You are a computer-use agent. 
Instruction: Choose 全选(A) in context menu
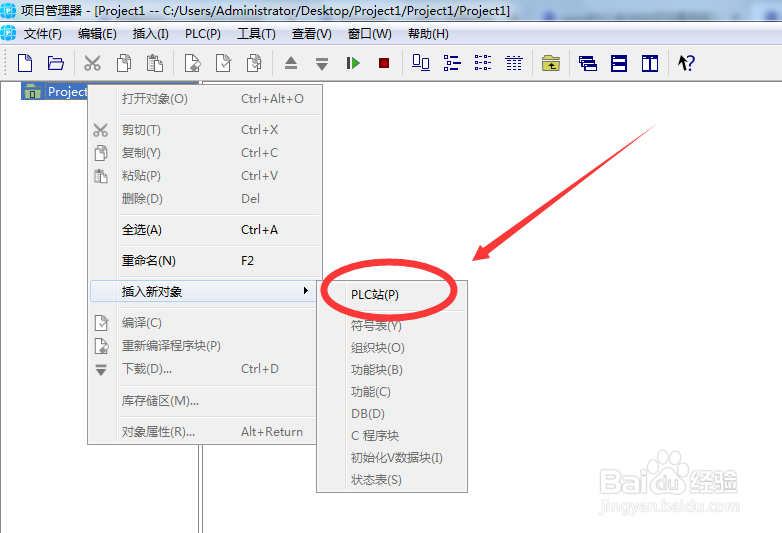(204, 230)
